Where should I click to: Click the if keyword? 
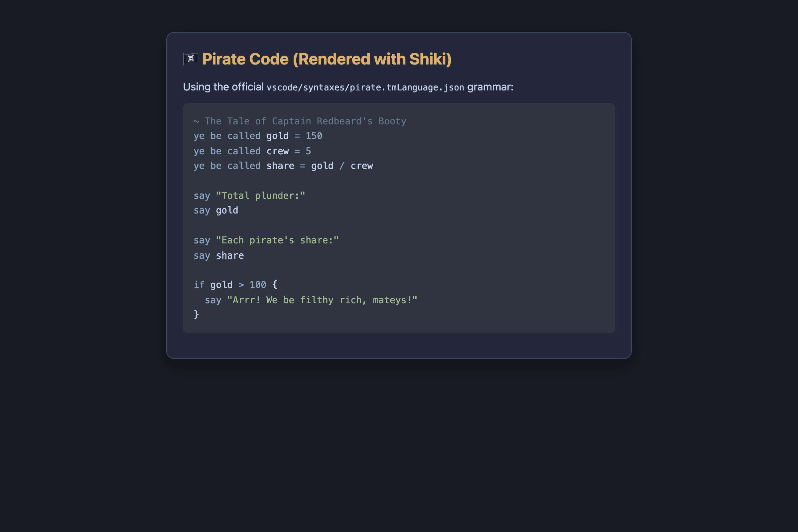coord(199,285)
